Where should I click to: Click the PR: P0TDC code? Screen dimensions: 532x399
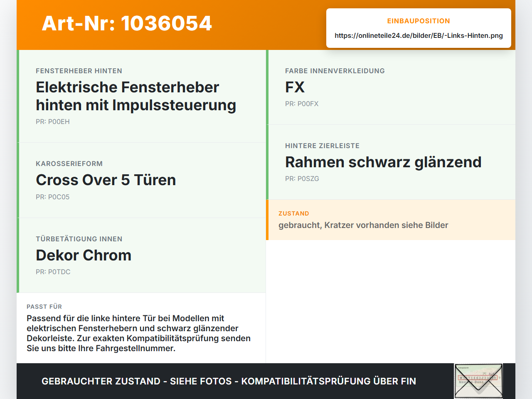(x=53, y=272)
